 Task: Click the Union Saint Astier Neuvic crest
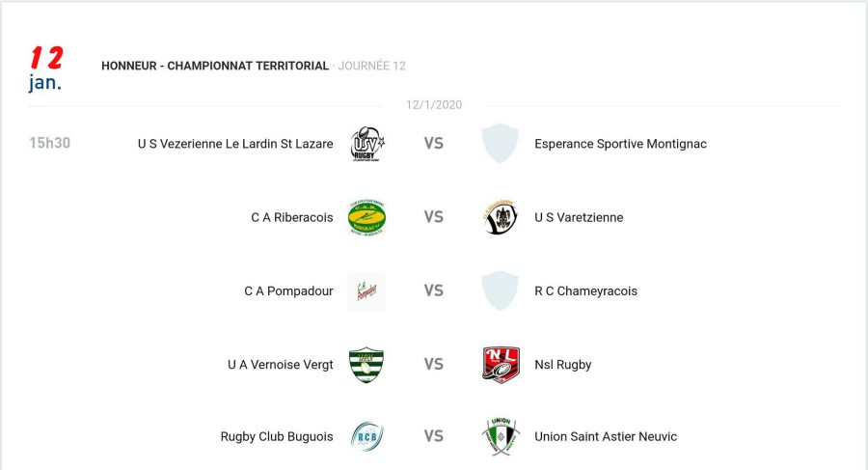pyautogui.click(x=500, y=436)
